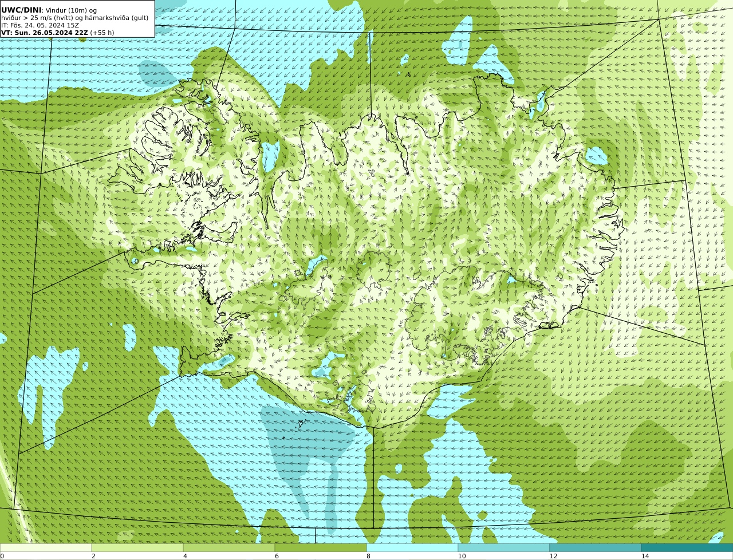Select the 0–2 m/s pale yellow swatch
This screenshot has width=733, height=560.
click(46, 547)
